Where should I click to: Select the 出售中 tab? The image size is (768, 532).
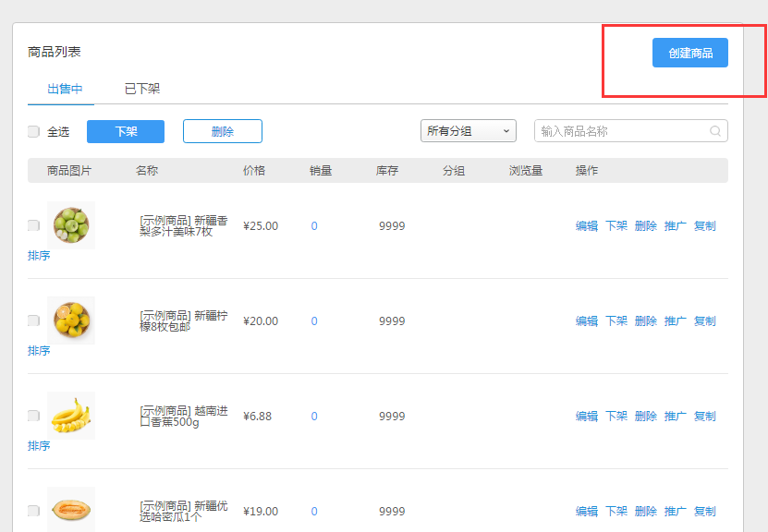pyautogui.click(x=65, y=89)
